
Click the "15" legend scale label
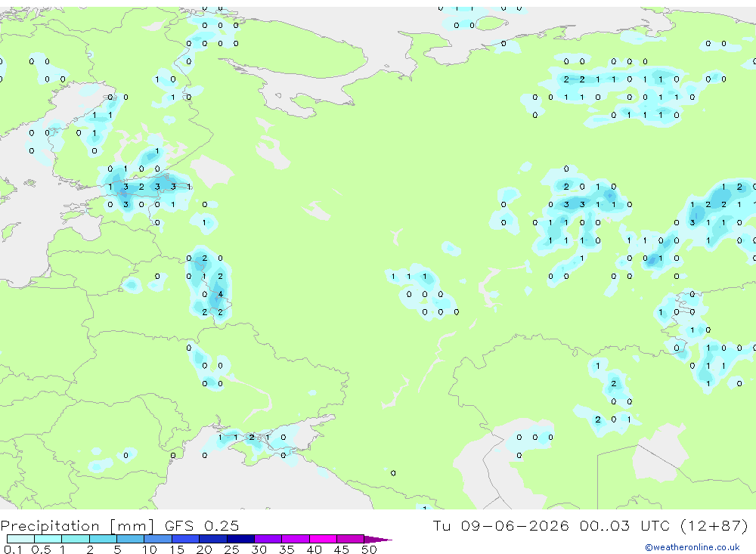[x=177, y=549]
